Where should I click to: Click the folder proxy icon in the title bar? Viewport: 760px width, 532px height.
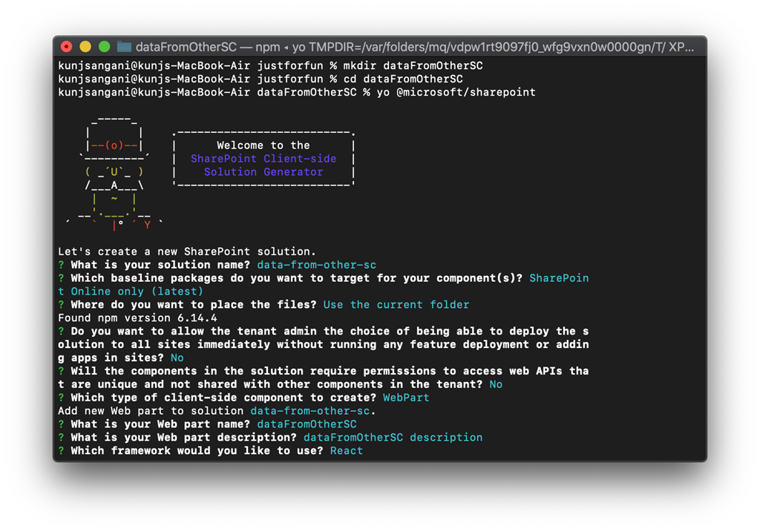[124, 47]
